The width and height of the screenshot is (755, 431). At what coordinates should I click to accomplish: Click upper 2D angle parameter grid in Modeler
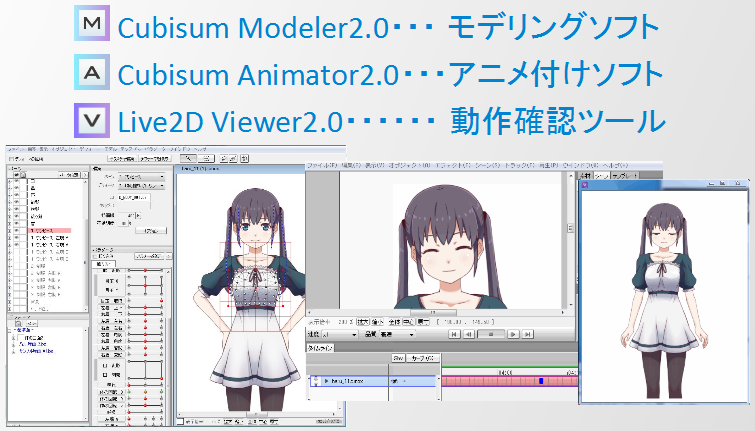145,285
